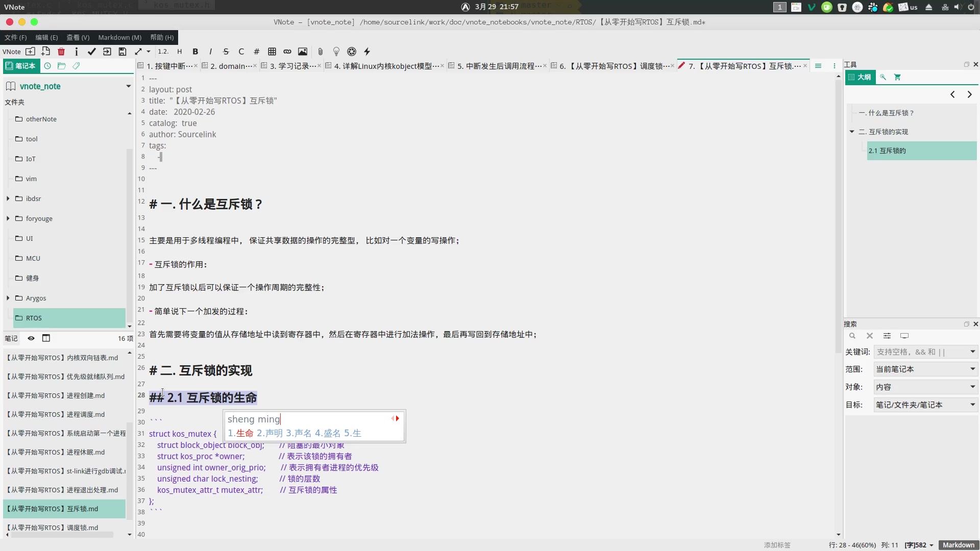980x551 pixels.
Task: Toggle search advanced settings icon
Action: (x=887, y=336)
